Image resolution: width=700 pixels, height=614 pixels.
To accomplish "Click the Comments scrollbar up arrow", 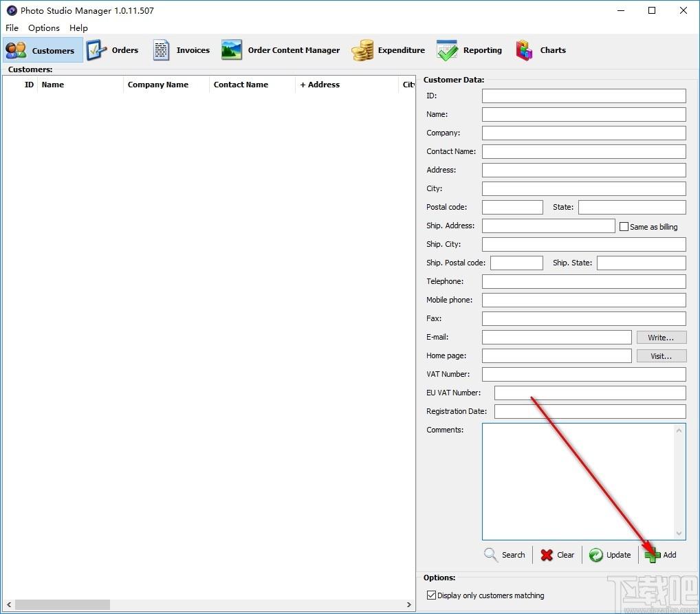I will tap(679, 430).
